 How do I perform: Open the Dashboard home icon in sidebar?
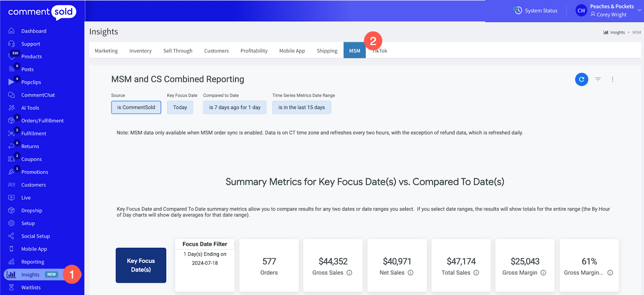pos(11,31)
